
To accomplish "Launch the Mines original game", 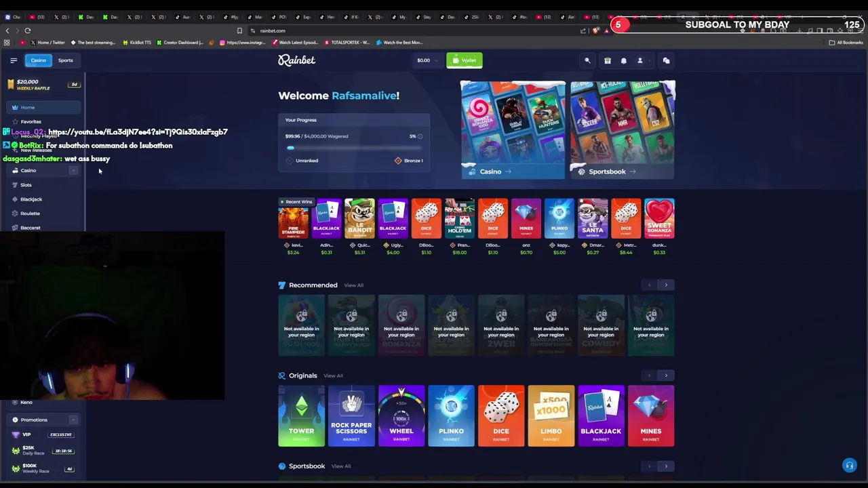I will pyautogui.click(x=651, y=415).
